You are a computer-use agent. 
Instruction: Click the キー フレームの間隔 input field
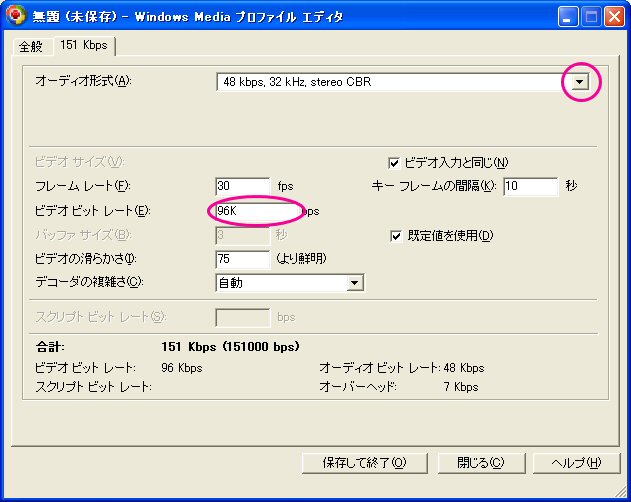531,186
